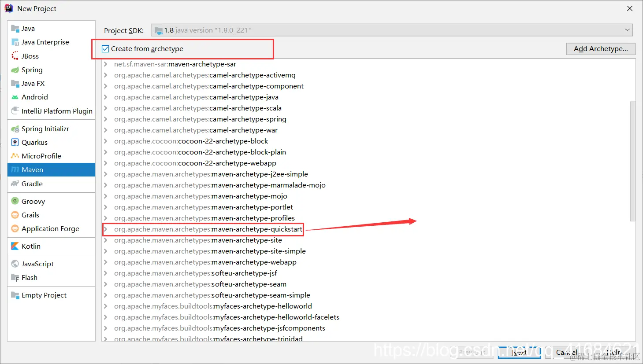Select cocoon-22-archetype-block-plain row
The width and height of the screenshot is (643, 364).
[368, 152]
